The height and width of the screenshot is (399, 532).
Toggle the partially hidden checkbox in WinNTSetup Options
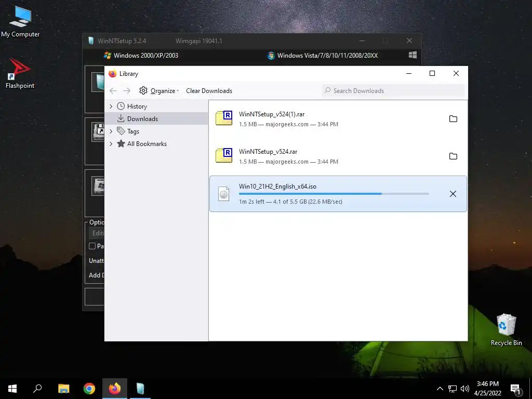(92, 246)
